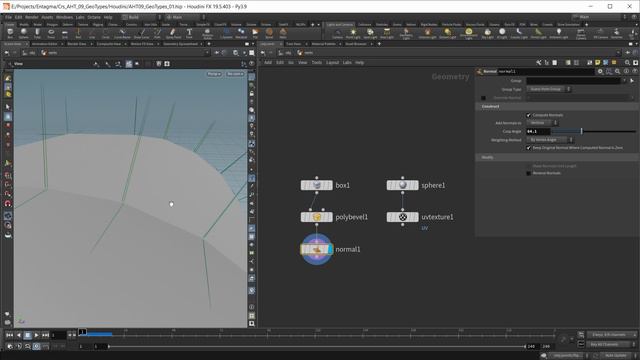Select the Draw Curve shelf tool
Screen dimensions: 640x360
pyautogui.click(x=141, y=33)
